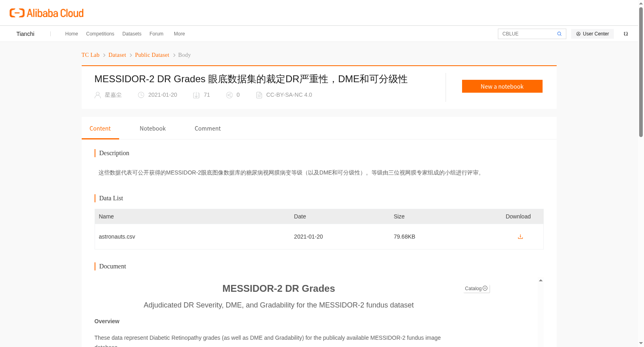Click the 2021-01-20 date in the astronauts.csv row
This screenshot has width=644, height=347.
point(308,237)
